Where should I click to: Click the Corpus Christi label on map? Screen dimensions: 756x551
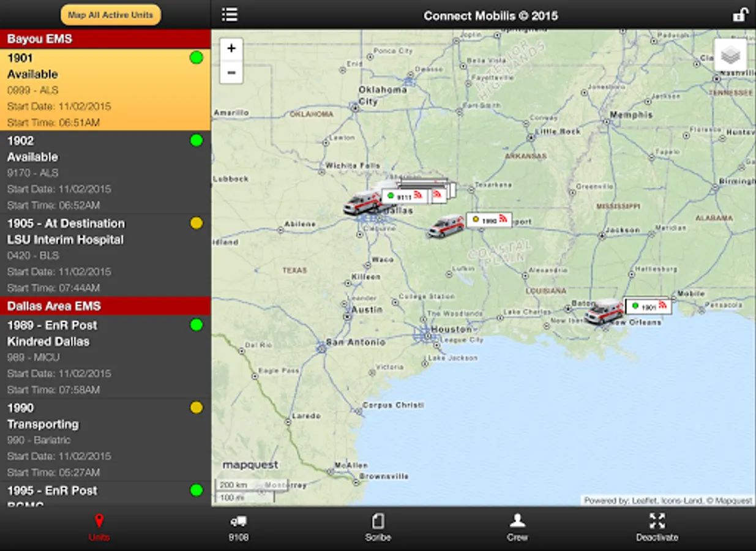coord(393,405)
